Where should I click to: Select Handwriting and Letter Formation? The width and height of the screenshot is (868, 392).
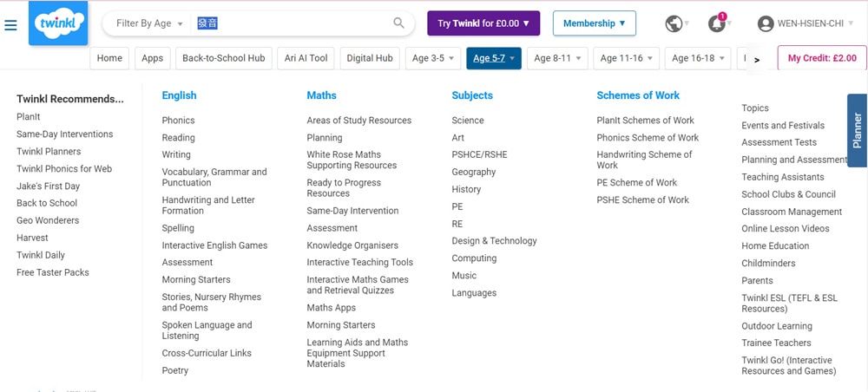tap(208, 206)
